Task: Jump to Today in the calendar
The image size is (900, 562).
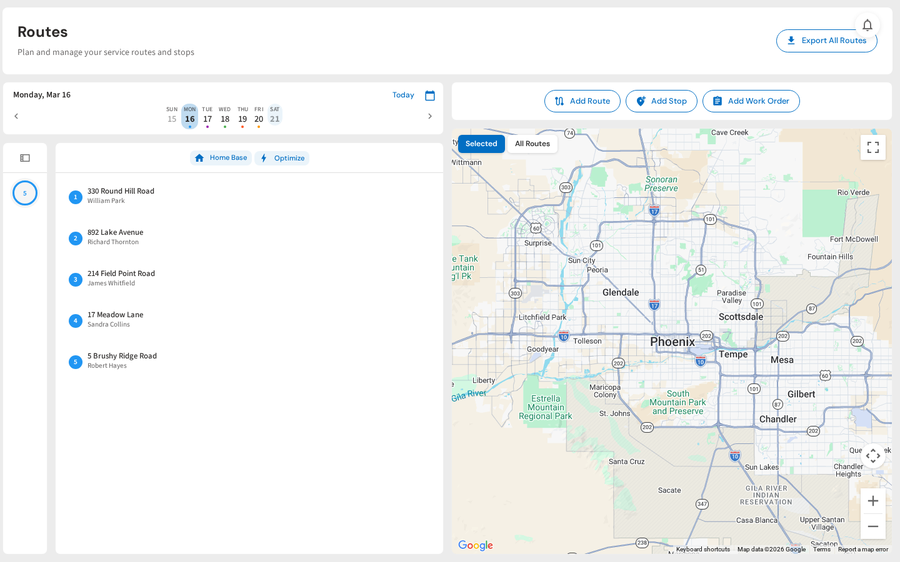Action: (x=403, y=95)
